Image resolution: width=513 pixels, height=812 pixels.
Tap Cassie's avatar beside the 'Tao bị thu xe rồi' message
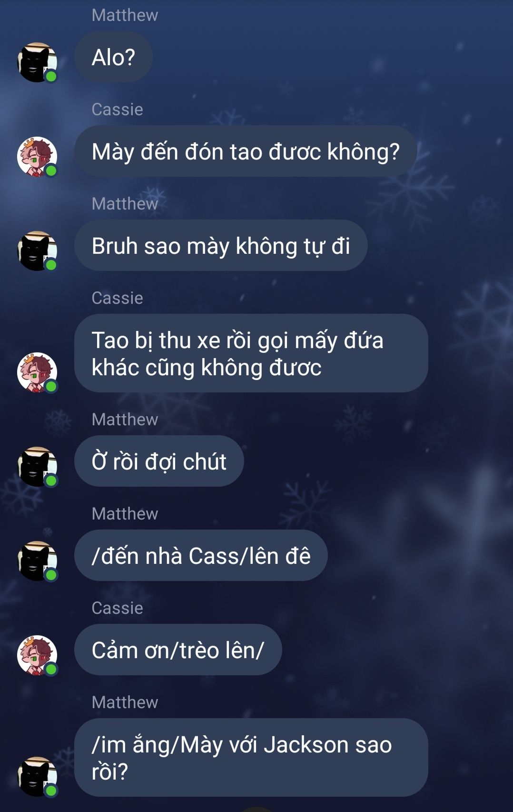37,372
